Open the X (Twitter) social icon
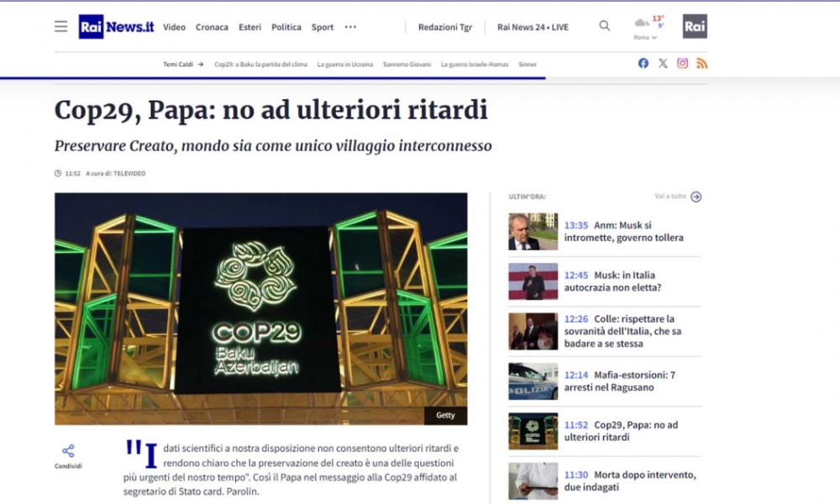 [x=663, y=63]
